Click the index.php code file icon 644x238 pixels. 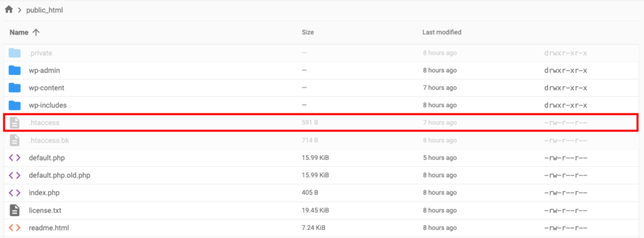[x=15, y=193]
